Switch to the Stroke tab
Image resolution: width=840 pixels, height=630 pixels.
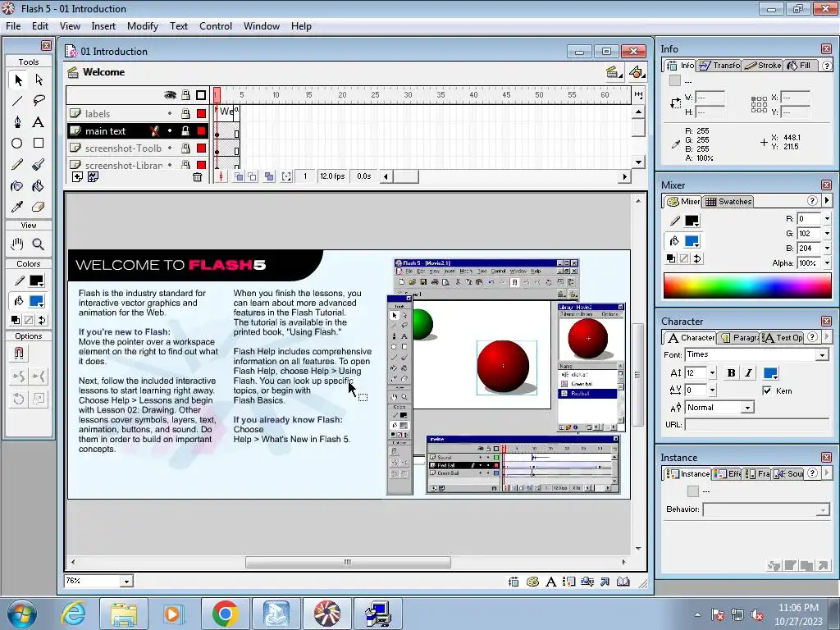pos(763,66)
